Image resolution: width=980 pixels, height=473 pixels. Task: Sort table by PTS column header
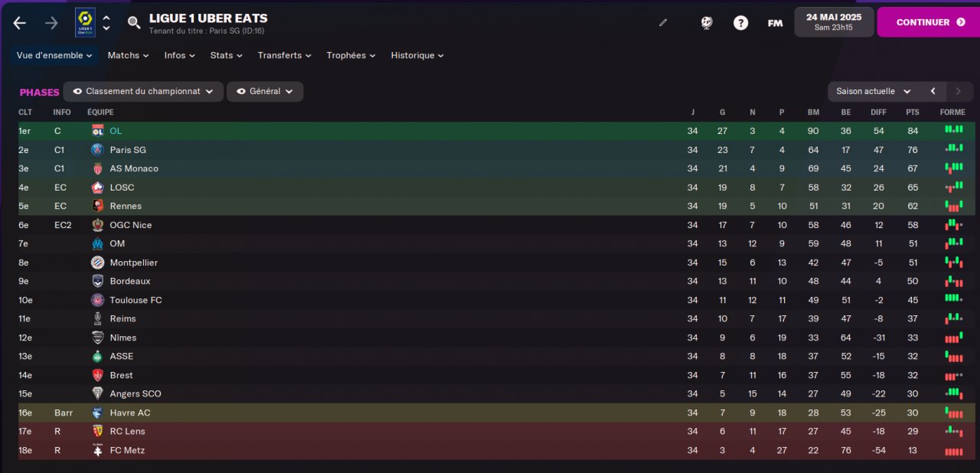point(912,113)
